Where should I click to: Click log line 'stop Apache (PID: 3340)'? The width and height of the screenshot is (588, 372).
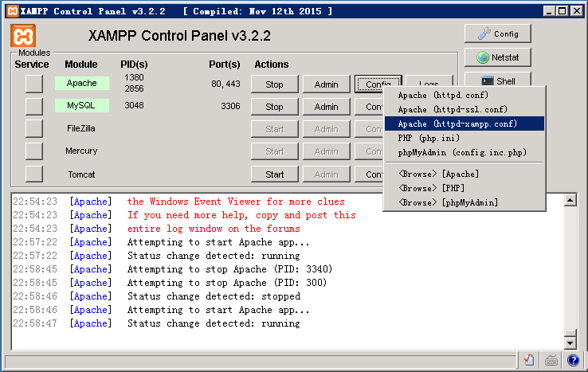tap(230, 269)
